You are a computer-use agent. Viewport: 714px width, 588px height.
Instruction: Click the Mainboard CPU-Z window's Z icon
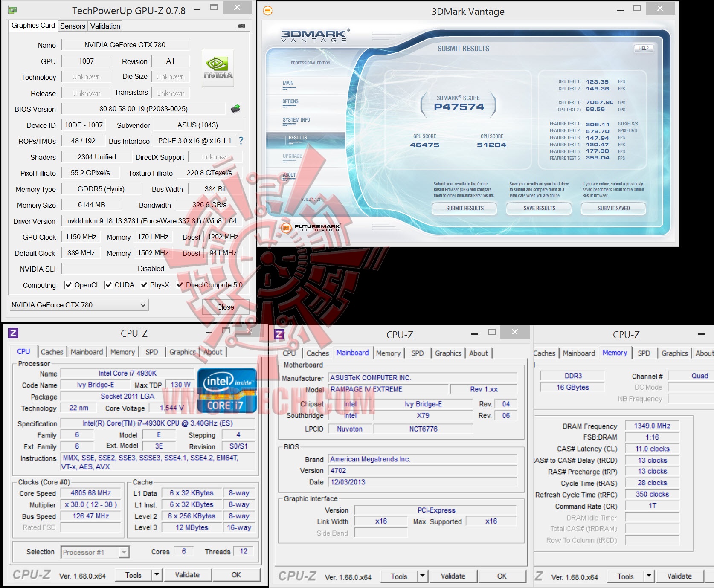coord(279,335)
